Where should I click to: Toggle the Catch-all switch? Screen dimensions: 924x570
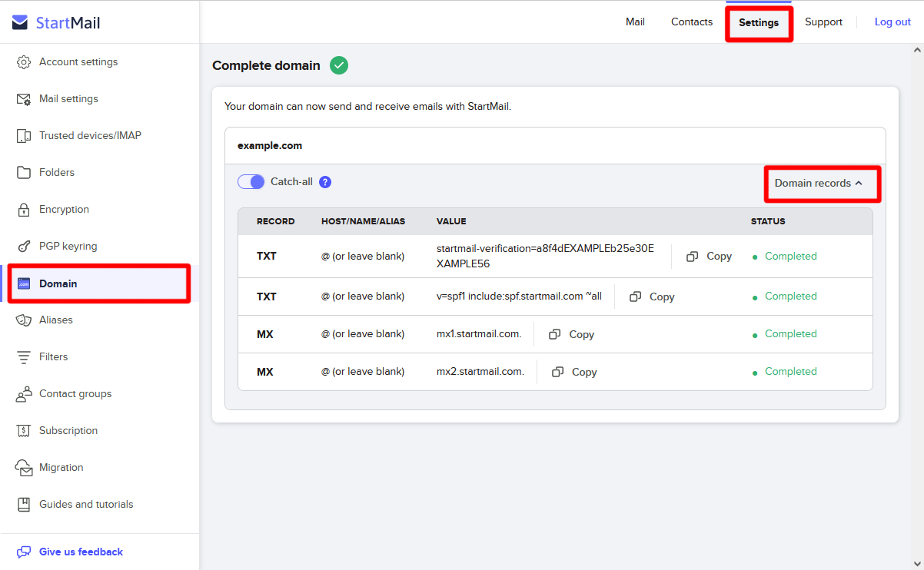pos(251,182)
